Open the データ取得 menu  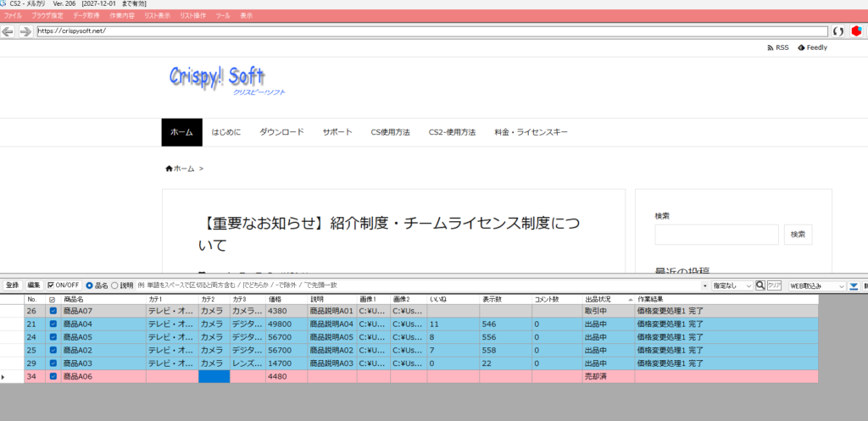coord(86,16)
